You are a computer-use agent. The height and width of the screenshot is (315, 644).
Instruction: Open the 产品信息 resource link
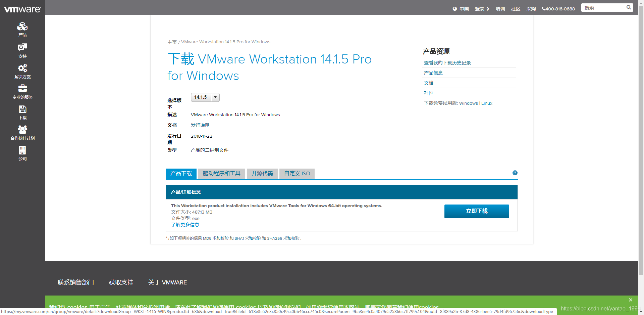tap(433, 73)
